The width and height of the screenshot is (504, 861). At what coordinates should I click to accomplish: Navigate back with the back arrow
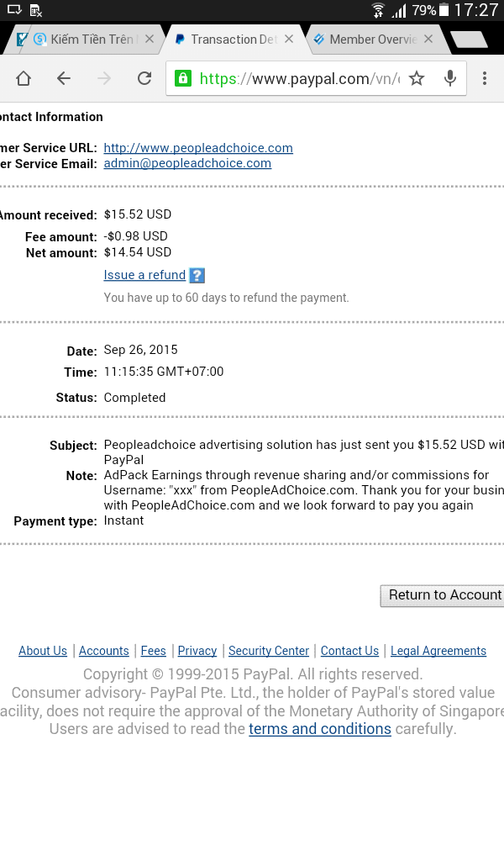coord(64,78)
